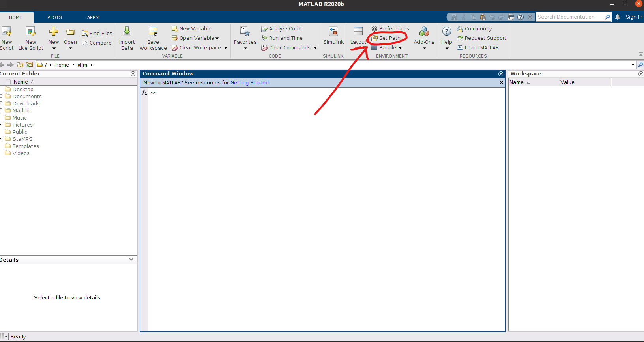Screen dimensions: 644x342
Task: Click Clear Commands
Action: point(286,48)
